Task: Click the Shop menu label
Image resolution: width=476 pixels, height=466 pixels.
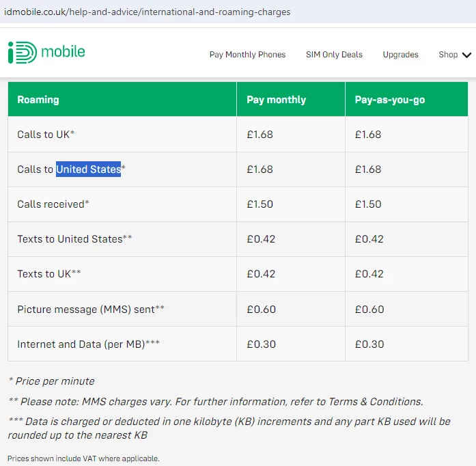Action: click(448, 55)
